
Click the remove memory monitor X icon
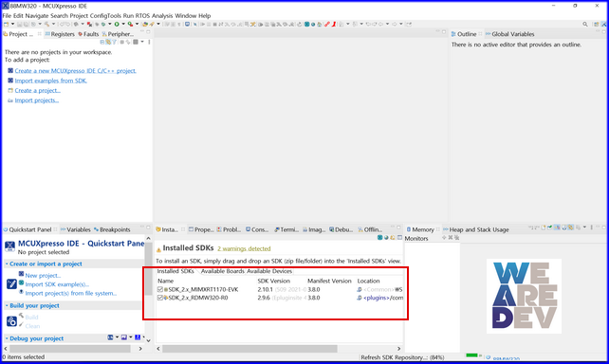(x=451, y=238)
